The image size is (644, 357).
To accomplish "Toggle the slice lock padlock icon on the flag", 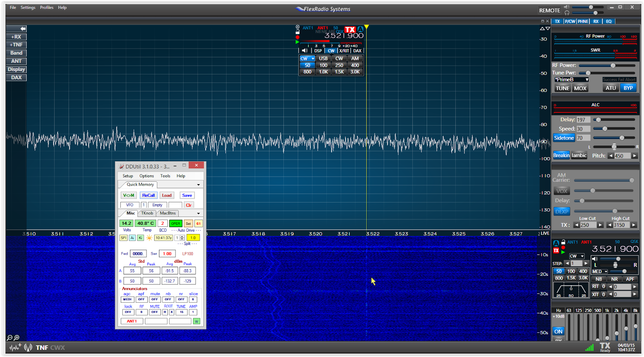I will point(297,32).
